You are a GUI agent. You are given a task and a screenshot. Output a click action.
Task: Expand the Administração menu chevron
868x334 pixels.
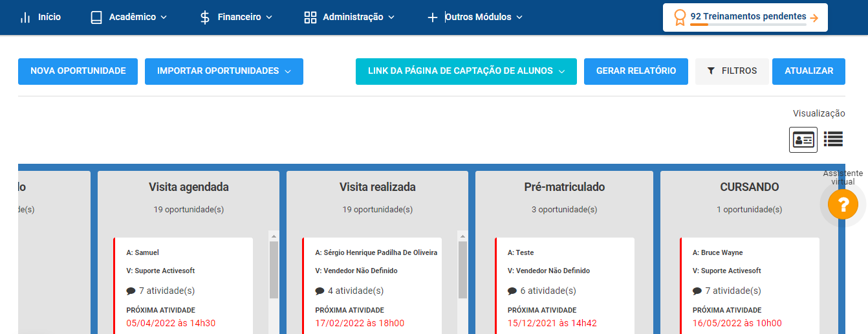391,17
